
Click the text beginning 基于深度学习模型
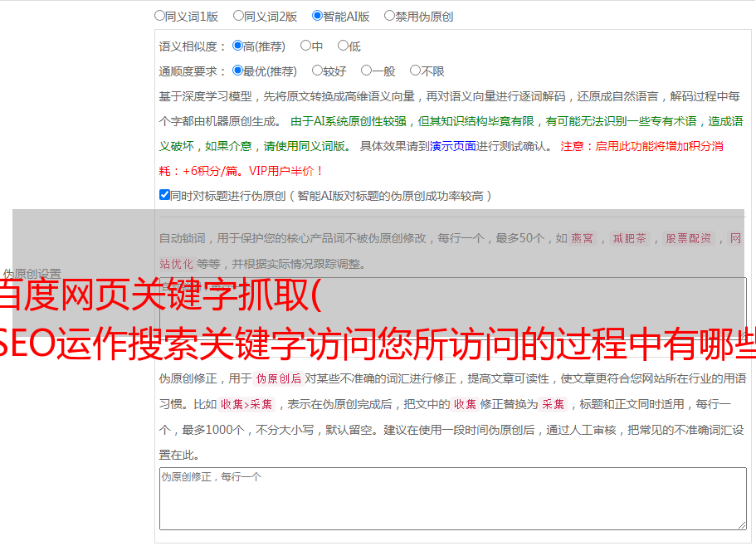449,109
